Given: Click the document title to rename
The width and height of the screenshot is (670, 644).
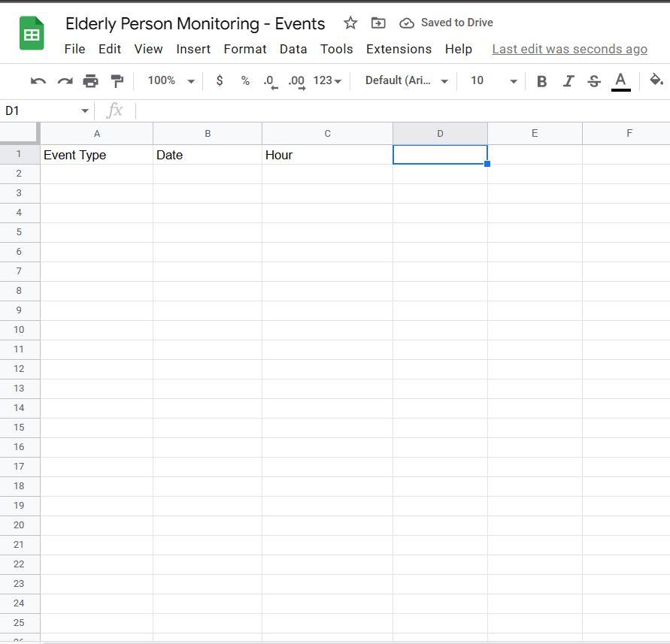Looking at the screenshot, I should [x=195, y=23].
